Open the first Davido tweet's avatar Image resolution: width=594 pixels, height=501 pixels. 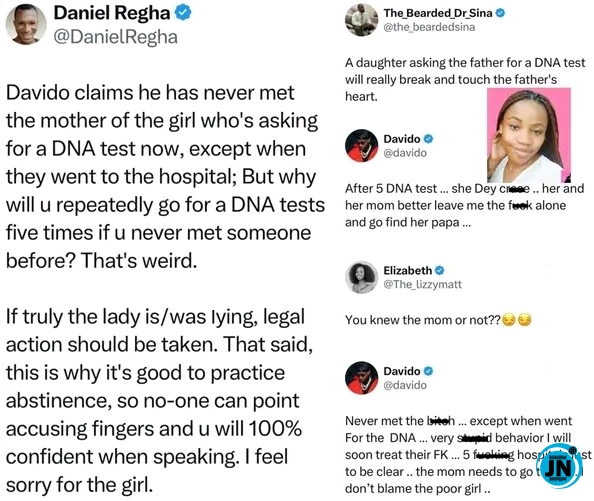coord(361,145)
